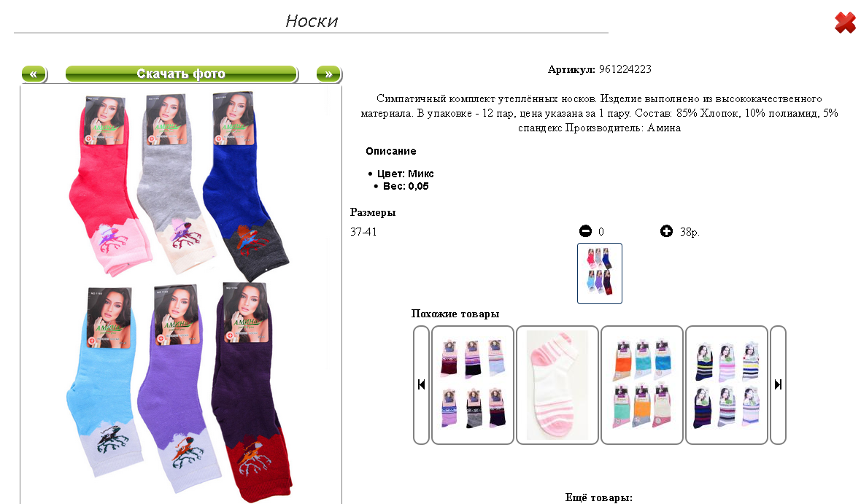The image size is (861, 504).
Task: Open similar item with navy striped socks
Action: (x=727, y=385)
